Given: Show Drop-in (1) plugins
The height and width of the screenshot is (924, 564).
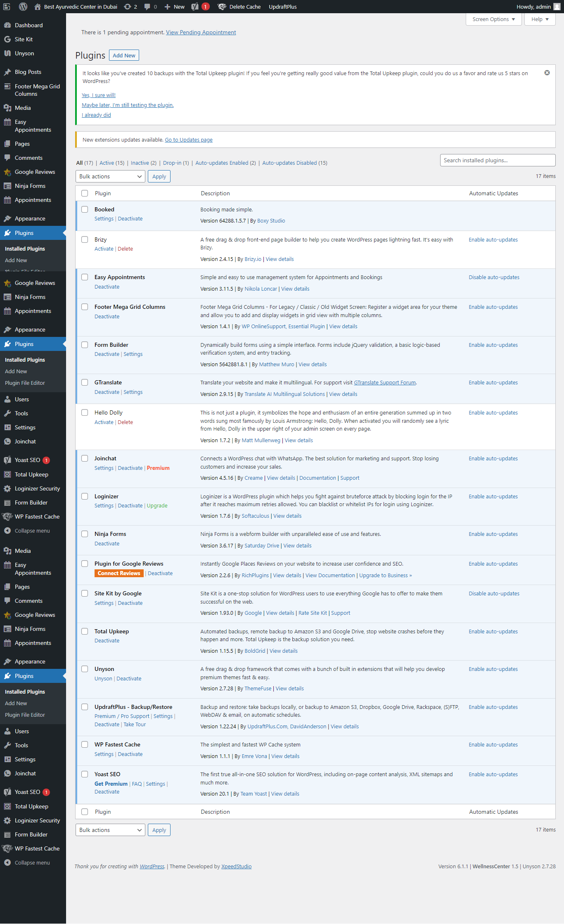Looking at the screenshot, I should pos(176,163).
